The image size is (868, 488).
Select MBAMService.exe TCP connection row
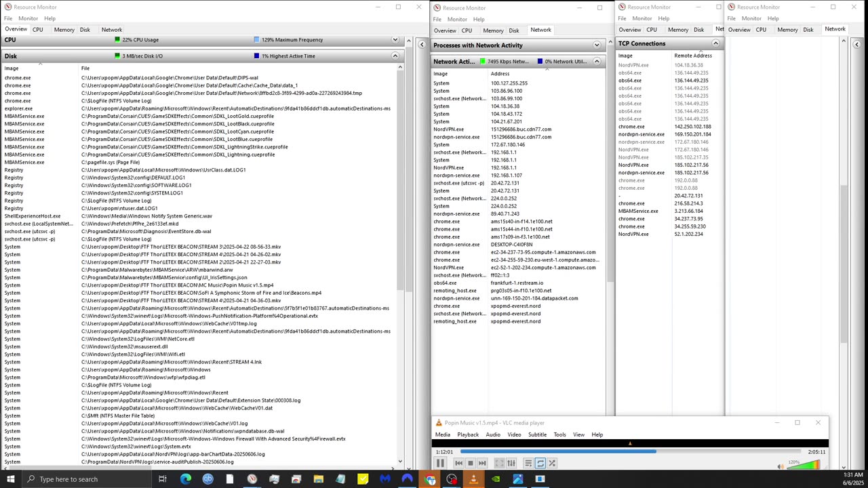pos(669,211)
